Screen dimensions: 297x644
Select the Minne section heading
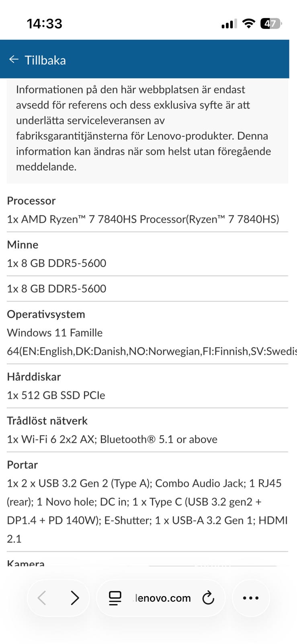click(x=23, y=244)
